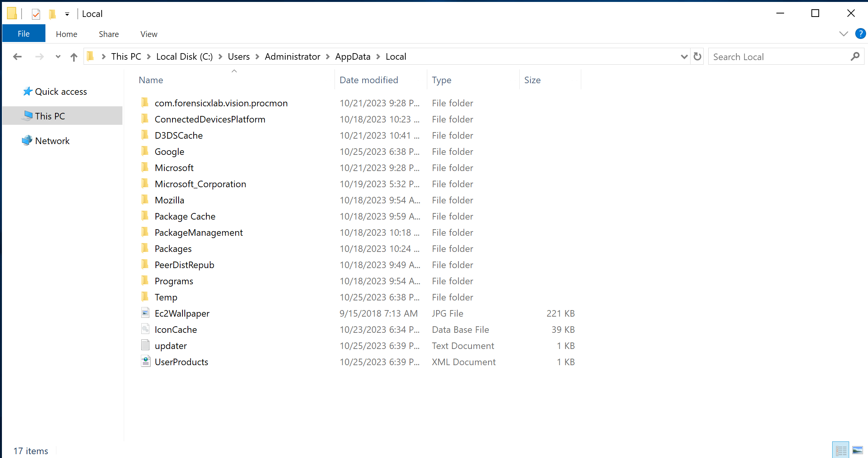Activate Details view in the status bar
This screenshot has width=868, height=458.
841,449
